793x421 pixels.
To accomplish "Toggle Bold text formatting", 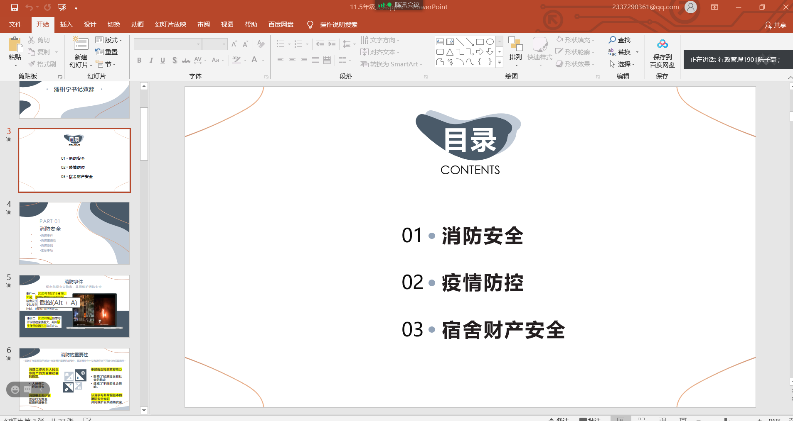I will (x=140, y=62).
